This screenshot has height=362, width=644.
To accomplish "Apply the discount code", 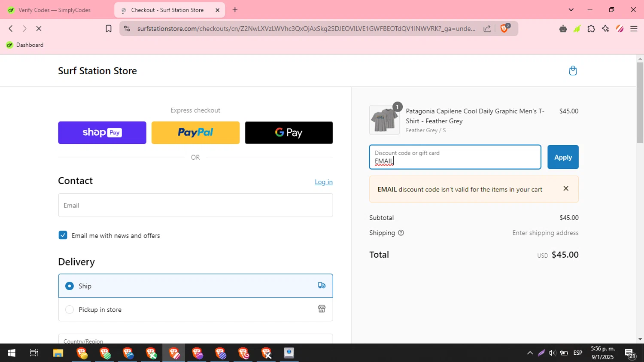I will pyautogui.click(x=563, y=157).
